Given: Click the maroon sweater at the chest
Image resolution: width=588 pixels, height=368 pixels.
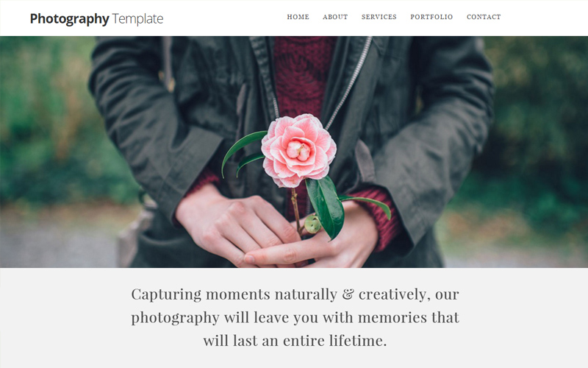Looking at the screenshot, I should (x=302, y=75).
